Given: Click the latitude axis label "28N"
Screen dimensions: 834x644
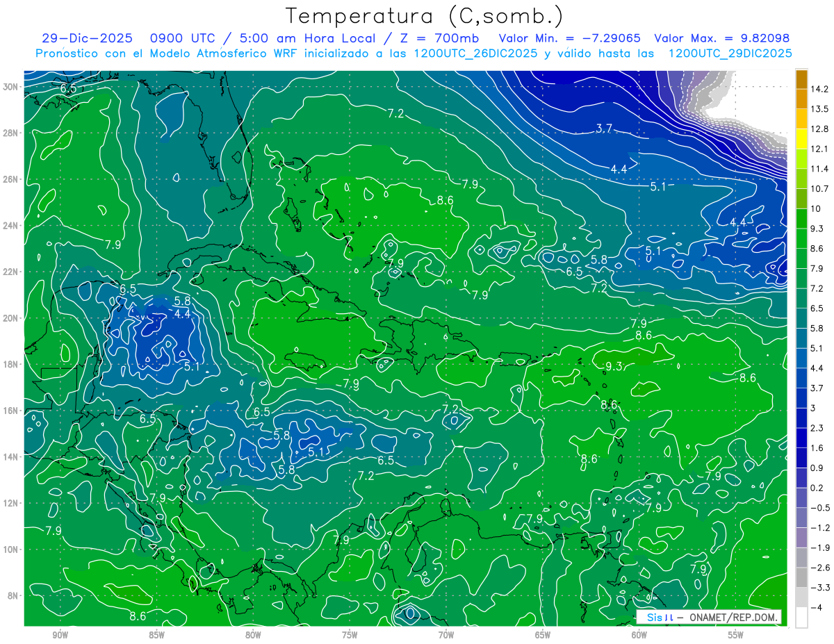Looking at the screenshot, I should click(x=11, y=133).
